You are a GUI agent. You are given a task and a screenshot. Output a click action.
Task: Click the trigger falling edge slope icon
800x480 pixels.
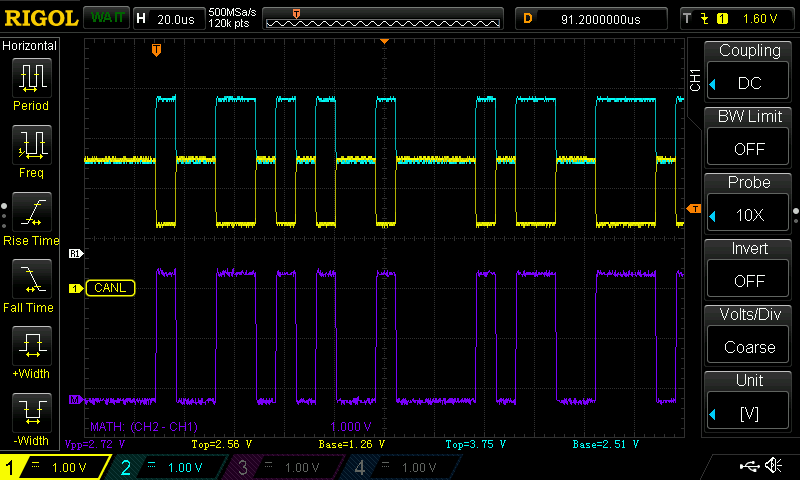705,19
